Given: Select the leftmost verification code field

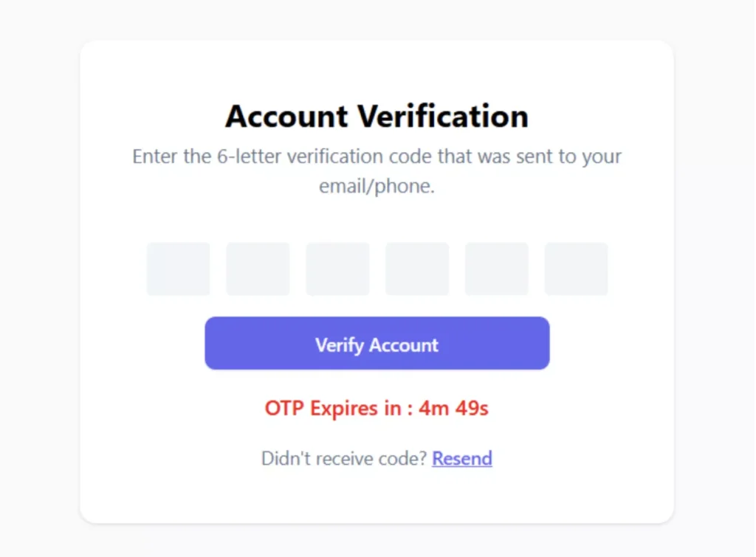Looking at the screenshot, I should [x=178, y=269].
